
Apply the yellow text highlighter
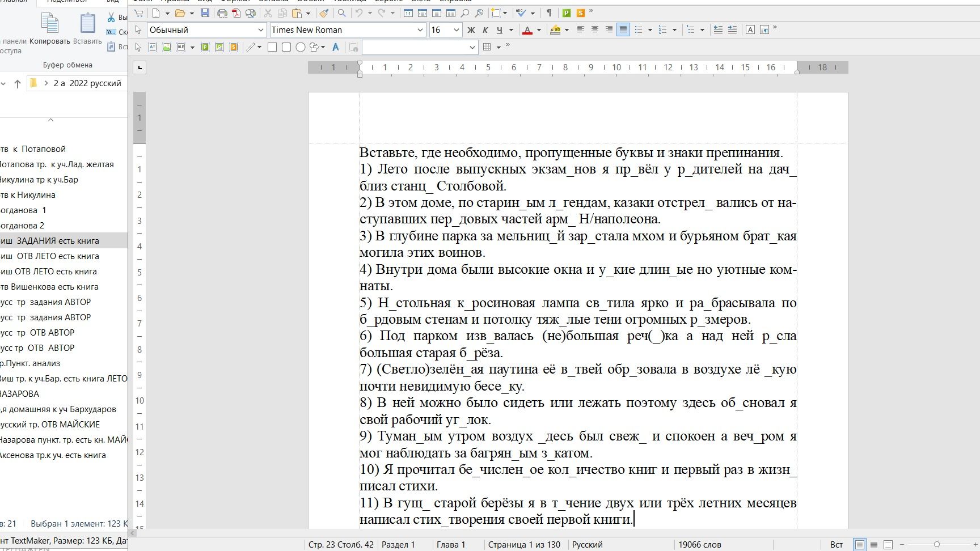[x=555, y=30]
